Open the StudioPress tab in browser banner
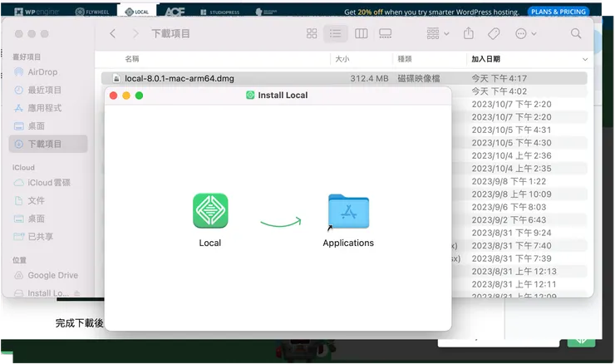Viewport: 615px width, 364px height. tap(219, 12)
